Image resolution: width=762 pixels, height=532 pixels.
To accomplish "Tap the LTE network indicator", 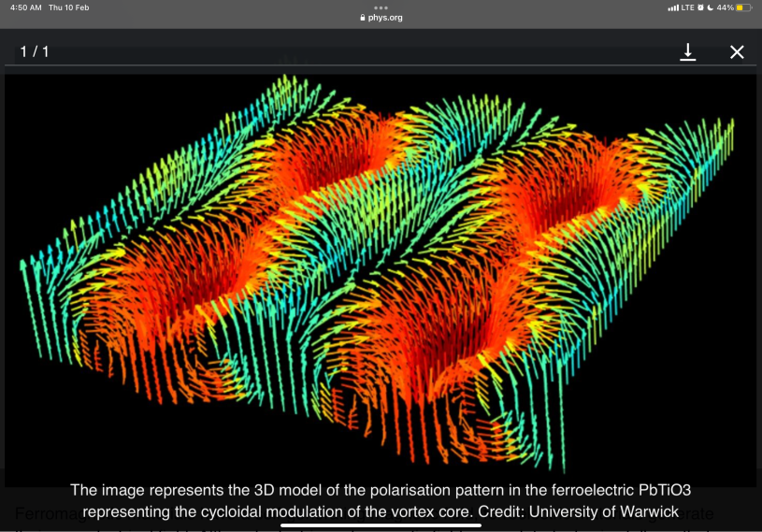I will pyautogui.click(x=687, y=7).
